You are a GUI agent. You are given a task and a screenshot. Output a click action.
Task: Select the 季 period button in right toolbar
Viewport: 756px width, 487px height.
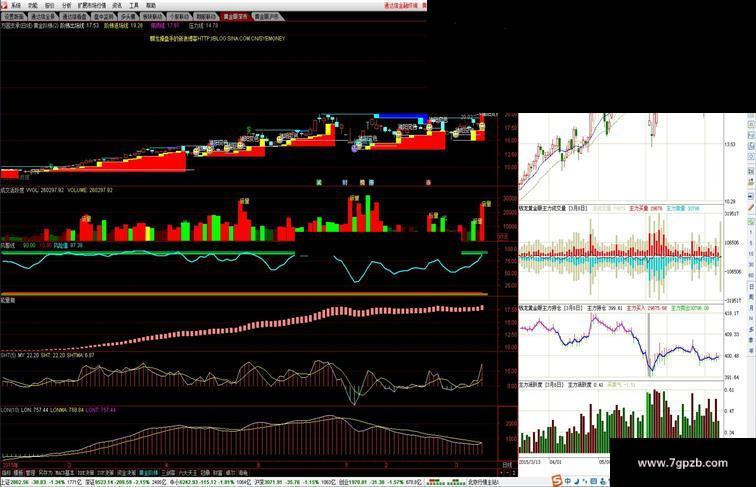coord(751,340)
